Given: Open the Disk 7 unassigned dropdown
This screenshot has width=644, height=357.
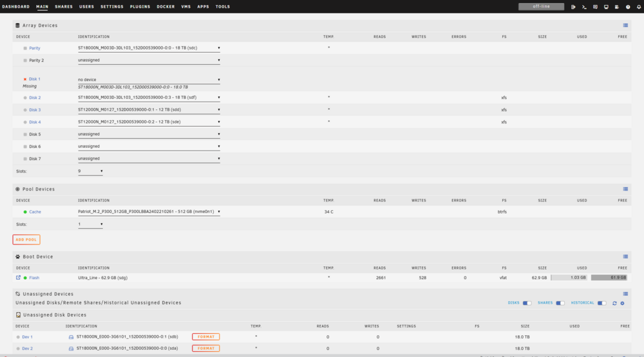Looking at the screenshot, I should (149, 159).
